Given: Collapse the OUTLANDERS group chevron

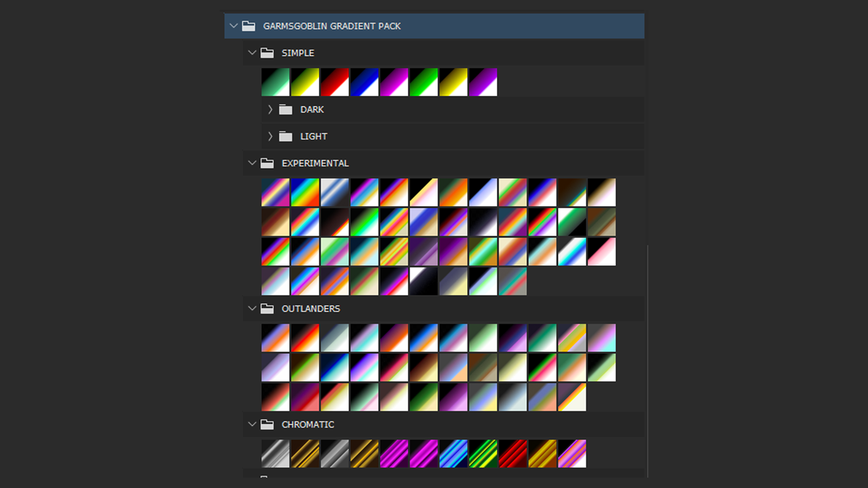Looking at the screenshot, I should click(x=252, y=309).
